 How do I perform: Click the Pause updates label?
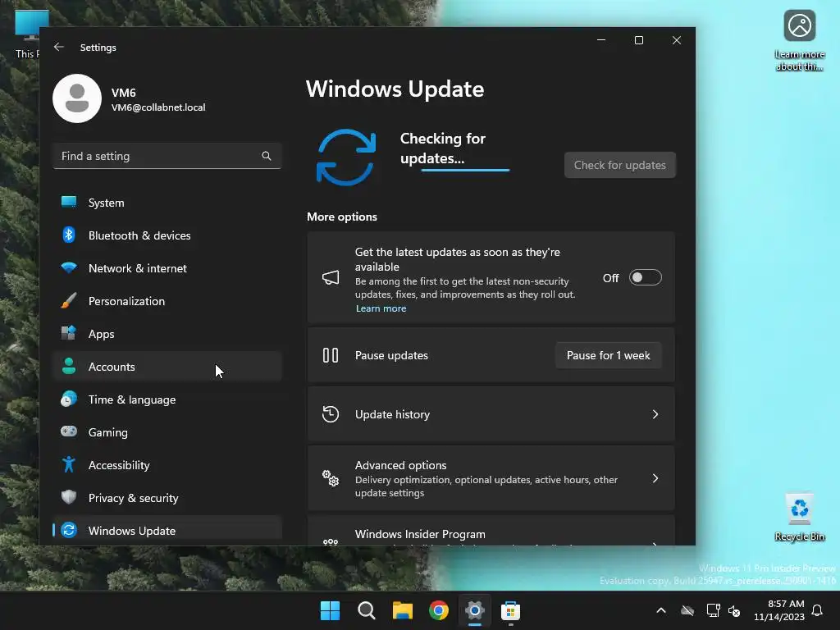click(391, 355)
